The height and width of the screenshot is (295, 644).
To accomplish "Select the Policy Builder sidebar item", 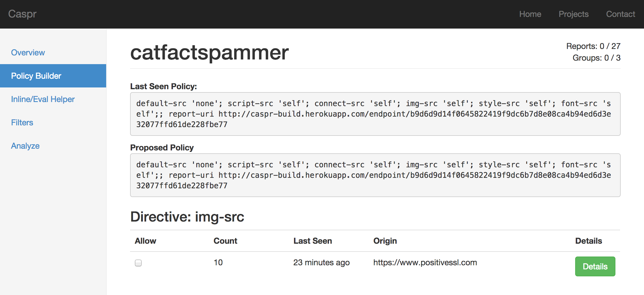I will [53, 76].
